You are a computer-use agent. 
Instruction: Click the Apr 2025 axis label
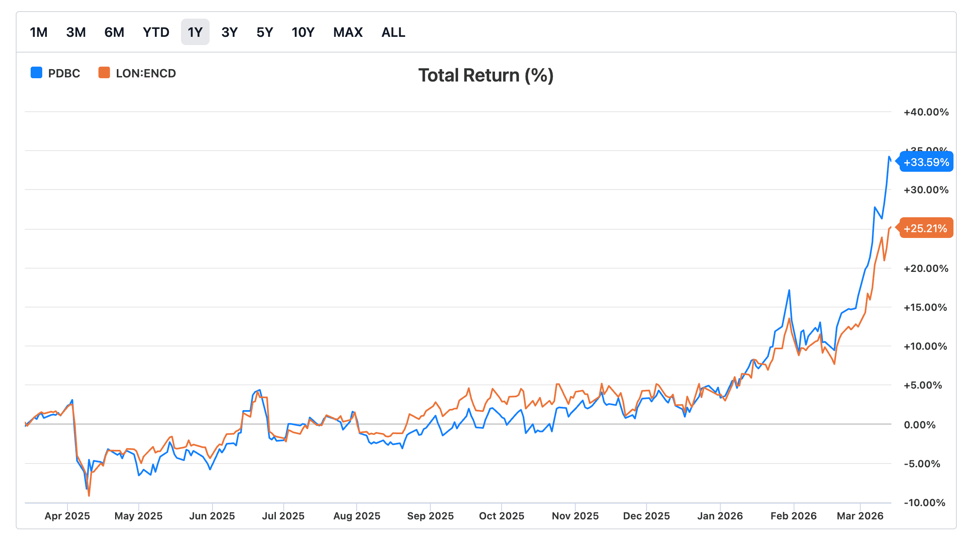pyautogui.click(x=67, y=516)
